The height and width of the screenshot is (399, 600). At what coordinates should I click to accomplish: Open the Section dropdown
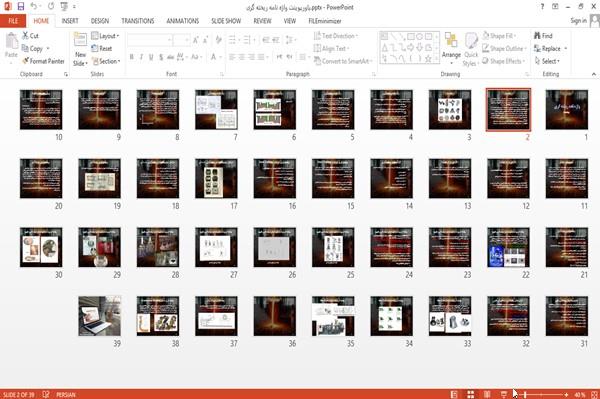106,61
